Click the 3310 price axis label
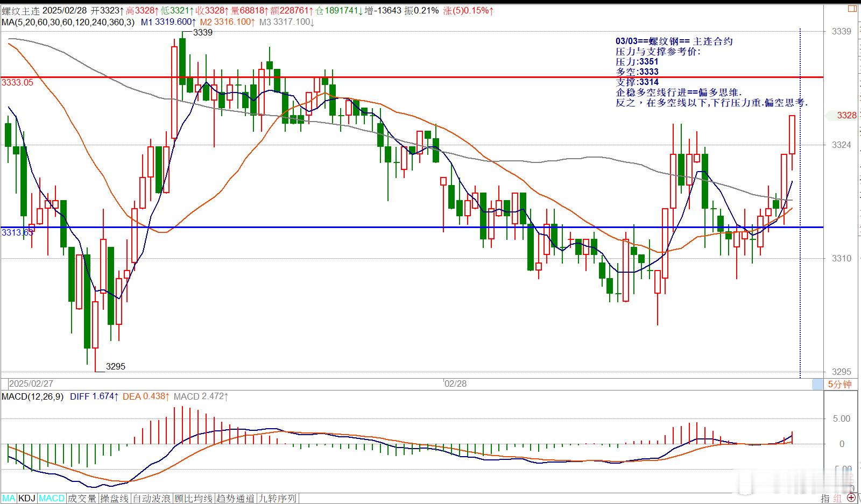The height and width of the screenshot is (504, 861). (842, 258)
